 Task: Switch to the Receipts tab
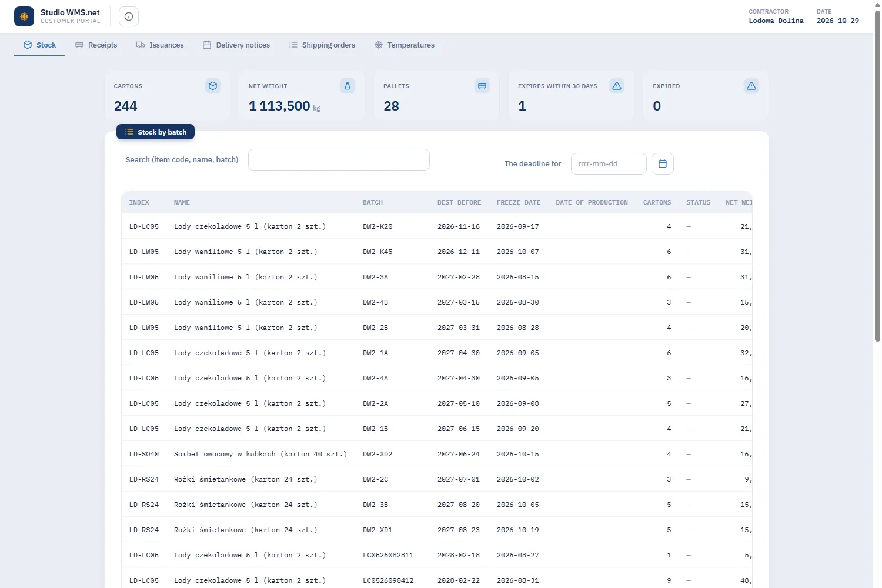(x=96, y=45)
